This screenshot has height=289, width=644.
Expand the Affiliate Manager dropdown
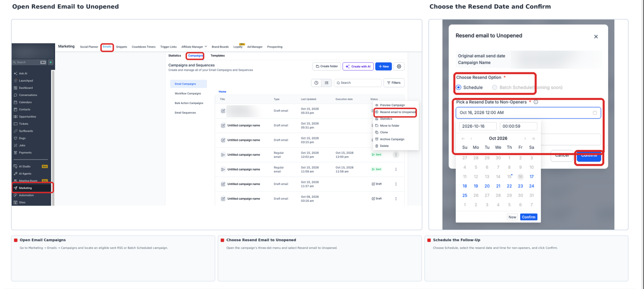194,47
